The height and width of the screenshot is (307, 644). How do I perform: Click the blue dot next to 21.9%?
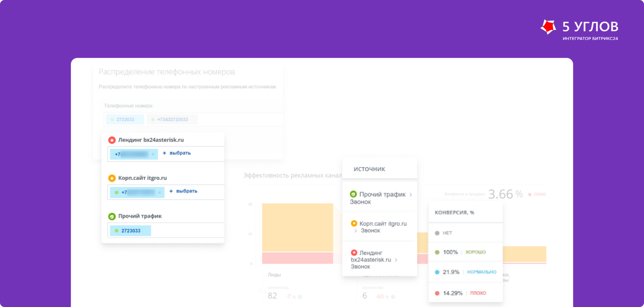click(437, 272)
